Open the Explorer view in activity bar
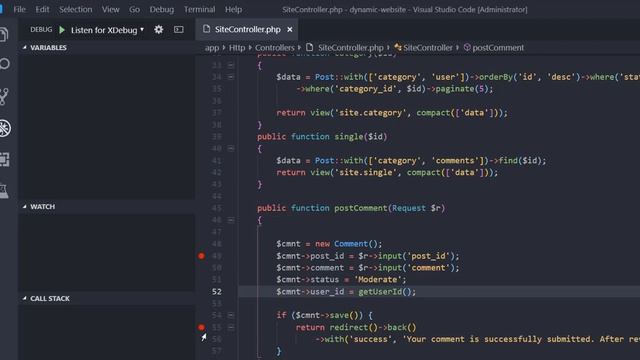This screenshot has width=640, height=360. coord(4,34)
